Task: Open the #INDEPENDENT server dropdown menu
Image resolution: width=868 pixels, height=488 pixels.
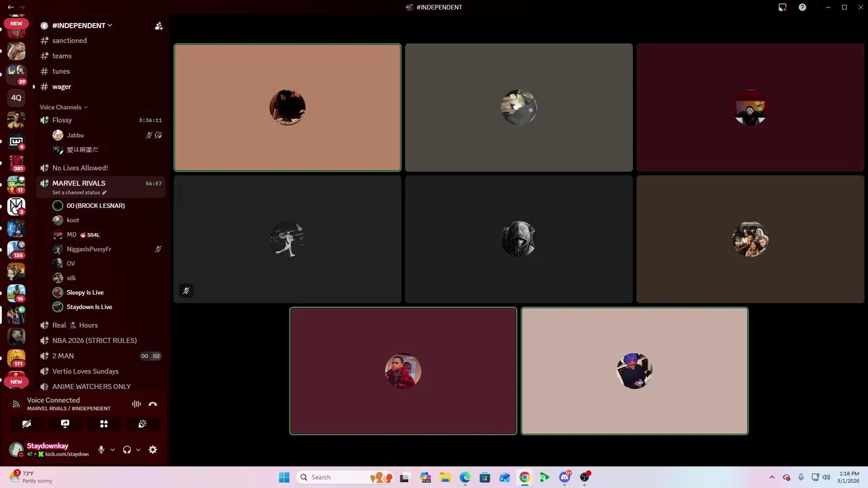Action: (x=82, y=25)
